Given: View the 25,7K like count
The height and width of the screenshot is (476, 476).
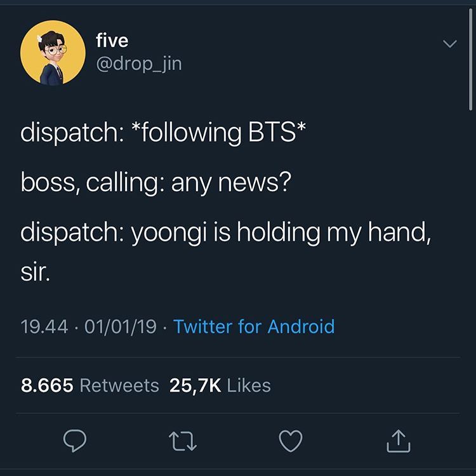Looking at the screenshot, I should (195, 385).
